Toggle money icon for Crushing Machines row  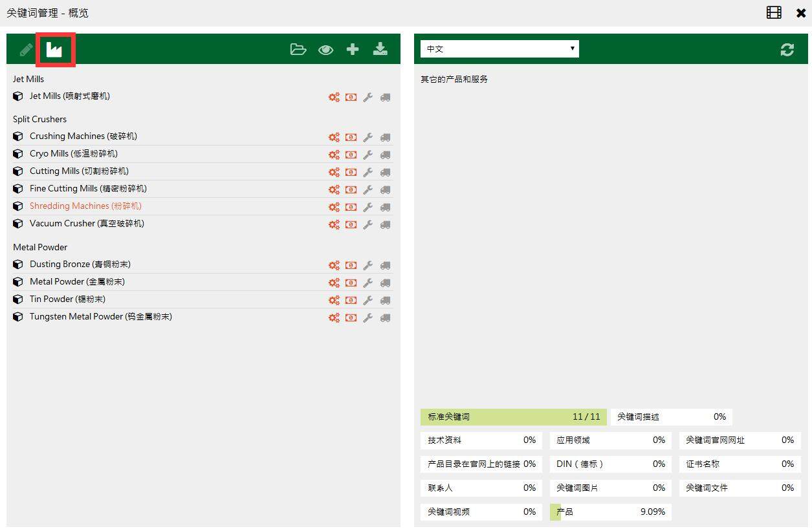(x=351, y=137)
